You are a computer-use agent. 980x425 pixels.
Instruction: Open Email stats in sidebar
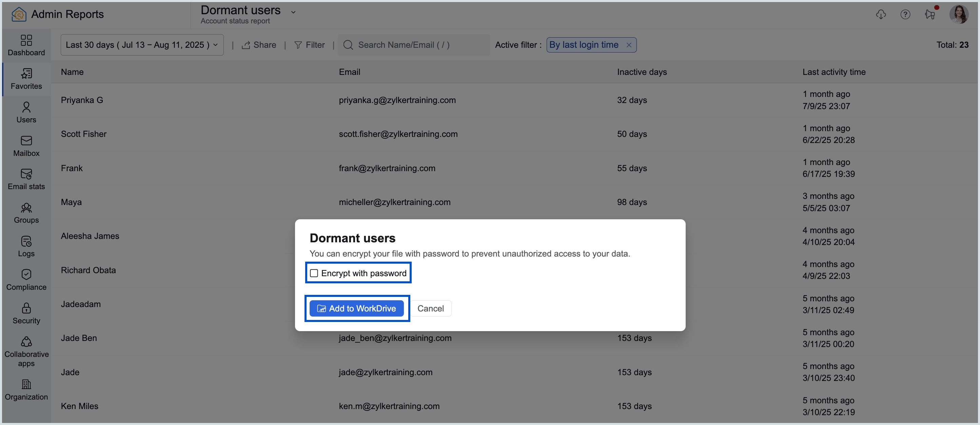[x=26, y=179]
